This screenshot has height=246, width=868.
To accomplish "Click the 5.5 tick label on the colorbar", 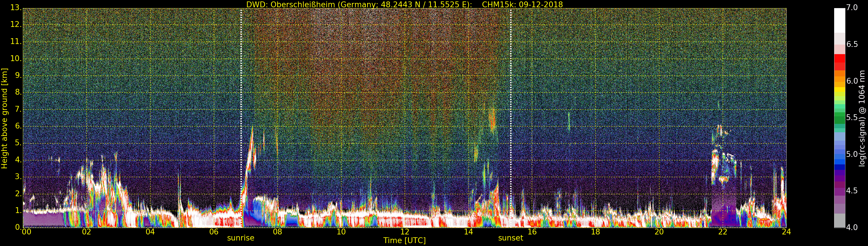I will coord(852,118).
